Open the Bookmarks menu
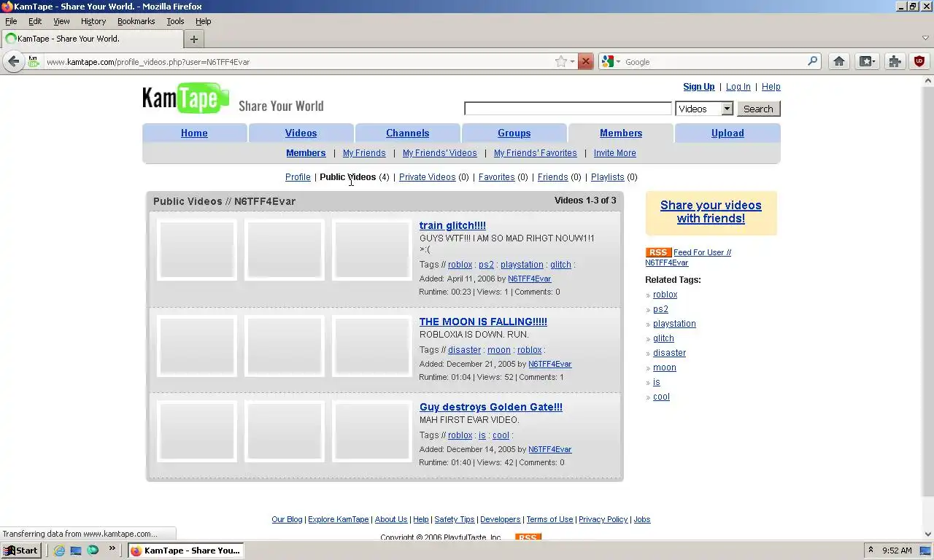The image size is (934, 560). pyautogui.click(x=136, y=21)
